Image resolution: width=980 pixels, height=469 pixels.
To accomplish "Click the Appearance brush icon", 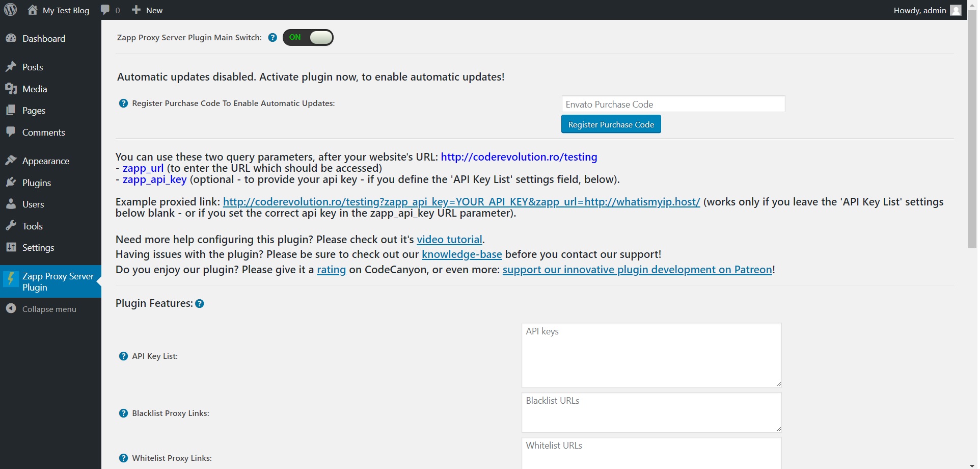I will click(x=11, y=161).
